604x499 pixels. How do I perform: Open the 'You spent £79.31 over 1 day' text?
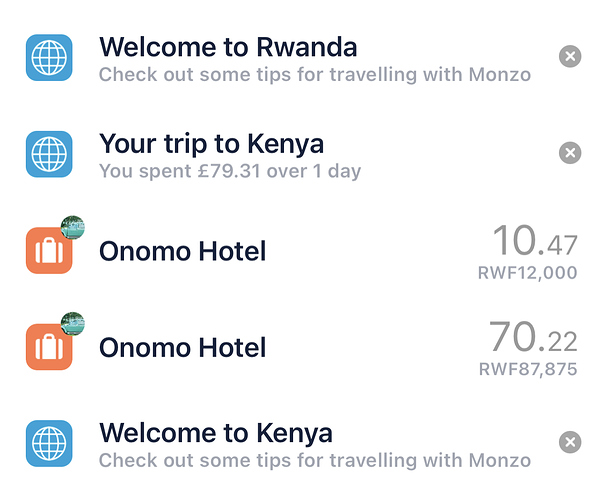pos(230,171)
